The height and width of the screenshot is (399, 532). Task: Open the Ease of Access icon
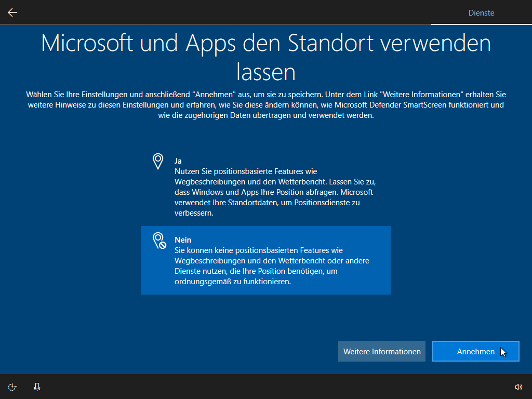12,387
